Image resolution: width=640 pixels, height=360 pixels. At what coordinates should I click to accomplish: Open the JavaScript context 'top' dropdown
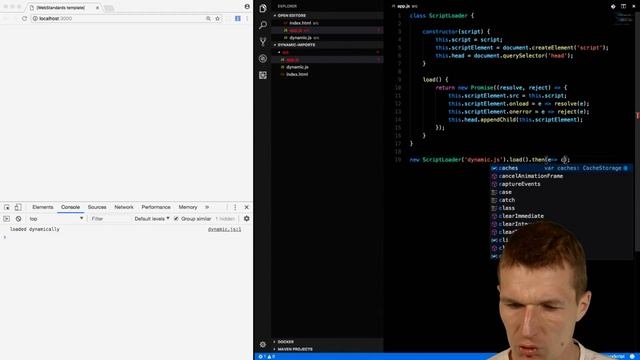[x=56, y=219]
